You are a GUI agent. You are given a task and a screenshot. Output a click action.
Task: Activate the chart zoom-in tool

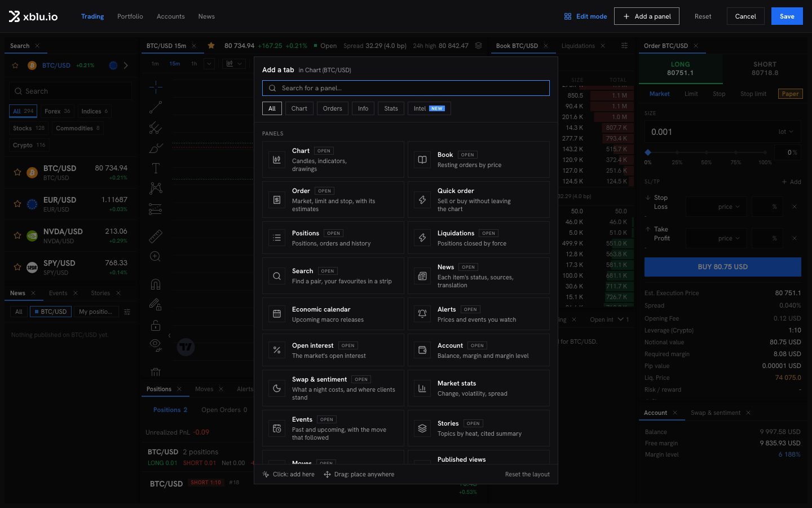[156, 257]
